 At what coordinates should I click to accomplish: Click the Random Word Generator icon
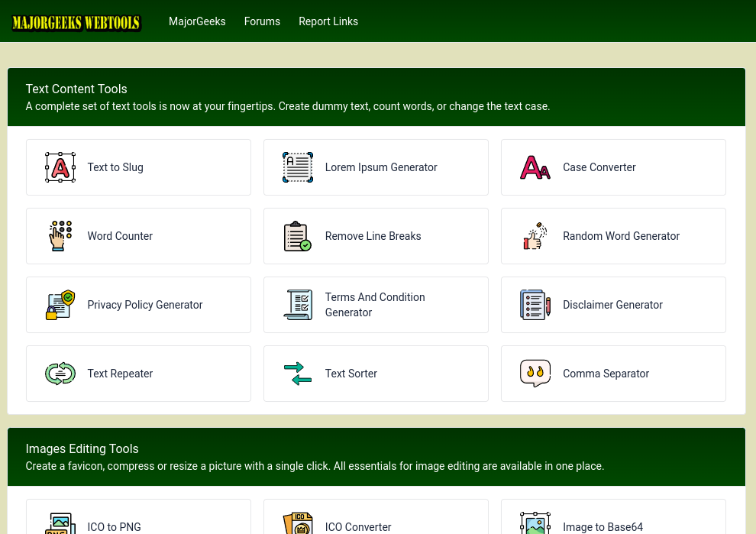tap(535, 236)
